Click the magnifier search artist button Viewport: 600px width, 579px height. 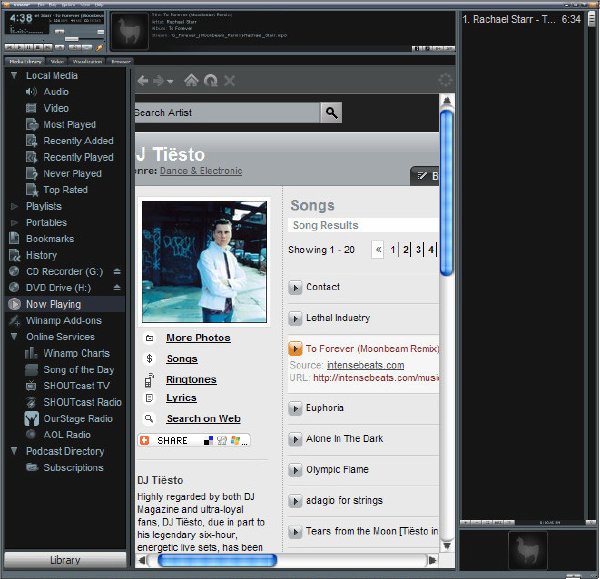point(331,113)
